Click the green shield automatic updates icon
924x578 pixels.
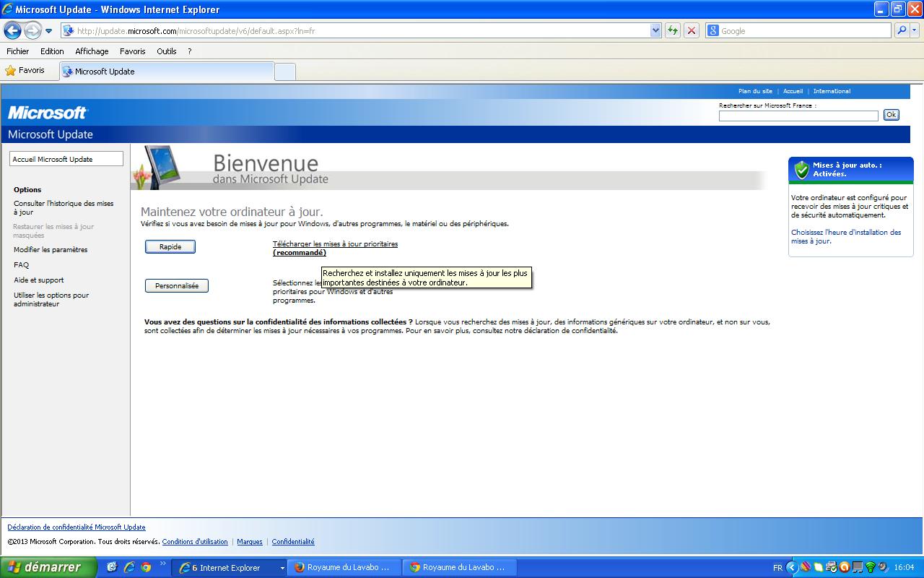coord(801,170)
